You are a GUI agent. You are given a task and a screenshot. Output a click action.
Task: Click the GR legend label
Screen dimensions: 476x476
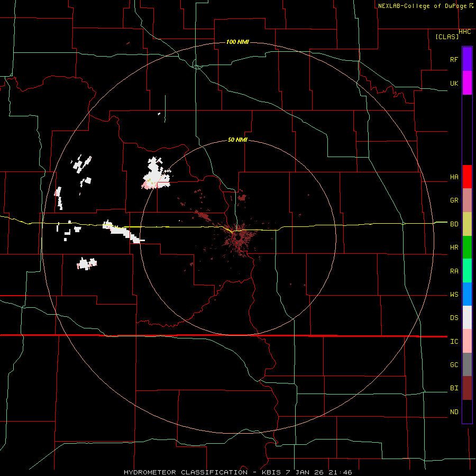[454, 200]
